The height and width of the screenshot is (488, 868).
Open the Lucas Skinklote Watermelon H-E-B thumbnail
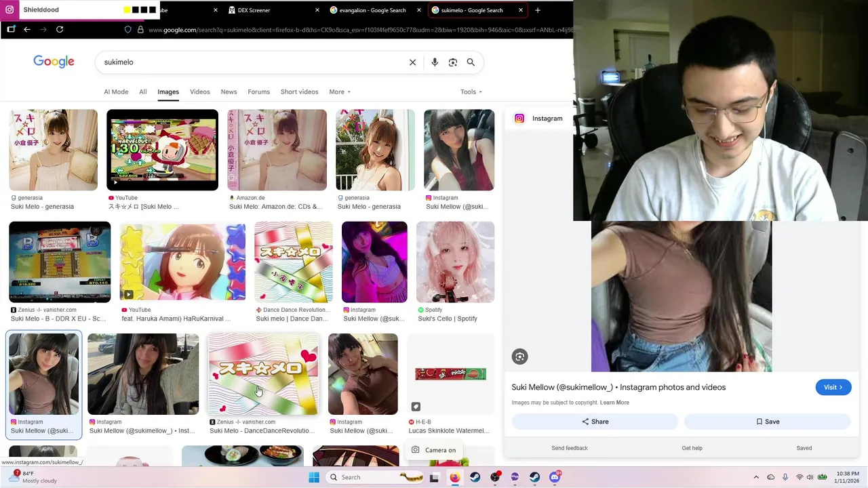[450, 374]
